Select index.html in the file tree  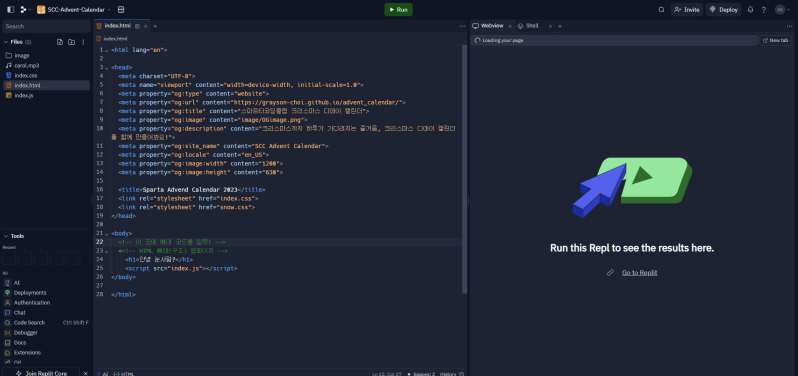tap(46, 85)
